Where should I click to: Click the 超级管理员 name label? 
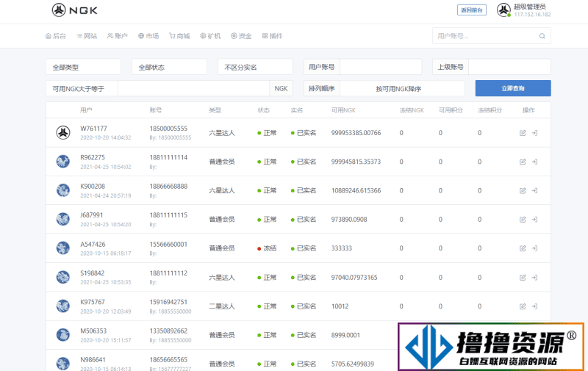tap(529, 7)
